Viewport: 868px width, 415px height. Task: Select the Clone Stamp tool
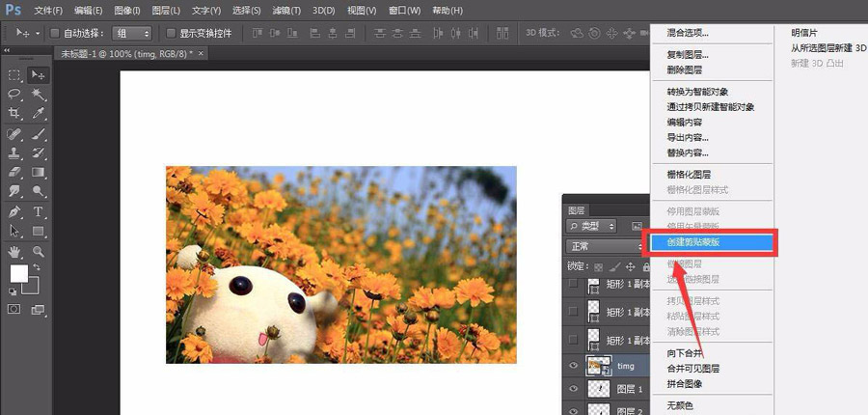pyautogui.click(x=14, y=152)
